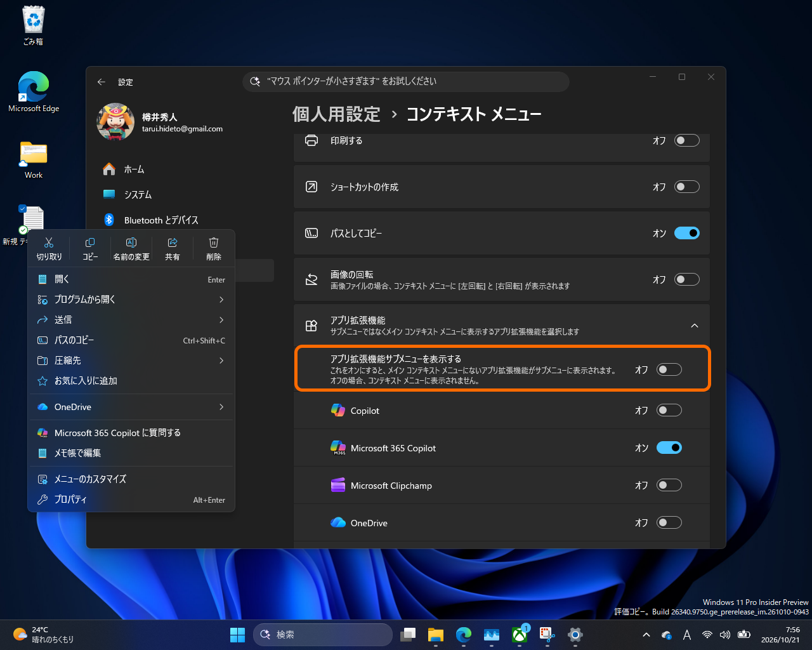Select 開く in the context menu
The width and height of the screenshot is (812, 650).
point(131,279)
